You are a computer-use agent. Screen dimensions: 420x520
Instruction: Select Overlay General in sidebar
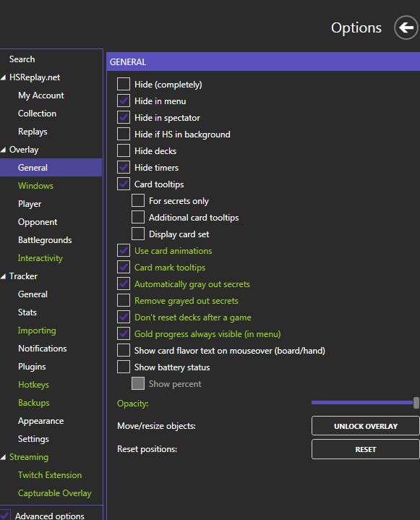[x=51, y=168]
